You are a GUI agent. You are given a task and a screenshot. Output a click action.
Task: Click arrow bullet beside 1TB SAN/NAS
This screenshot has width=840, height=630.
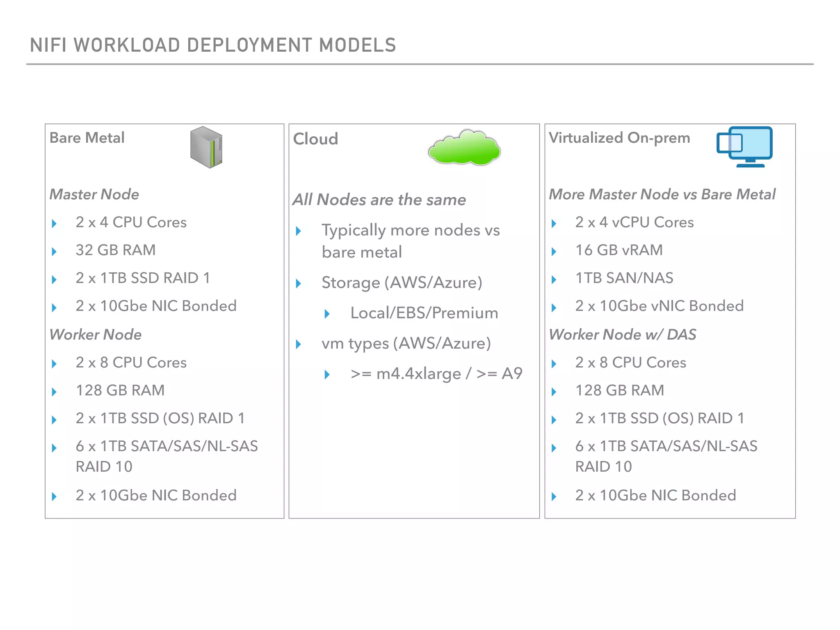(554, 279)
